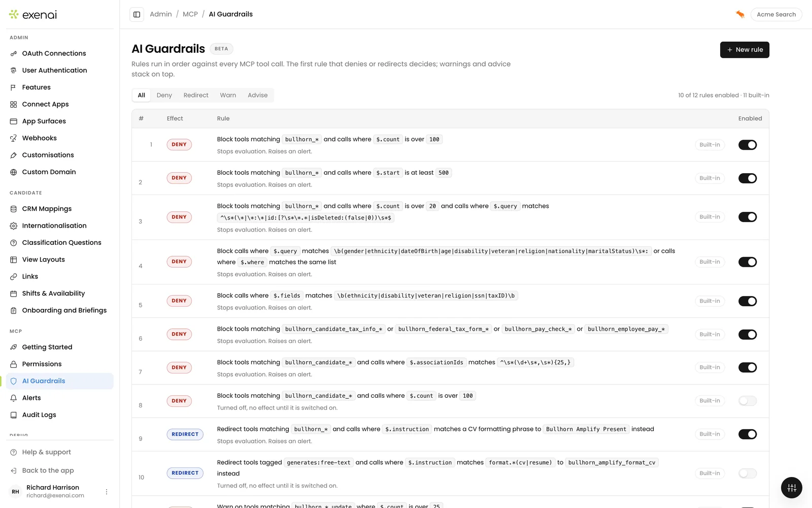The image size is (812, 508).
Task: Enable rule 10 redirect toggle
Action: [x=748, y=473]
